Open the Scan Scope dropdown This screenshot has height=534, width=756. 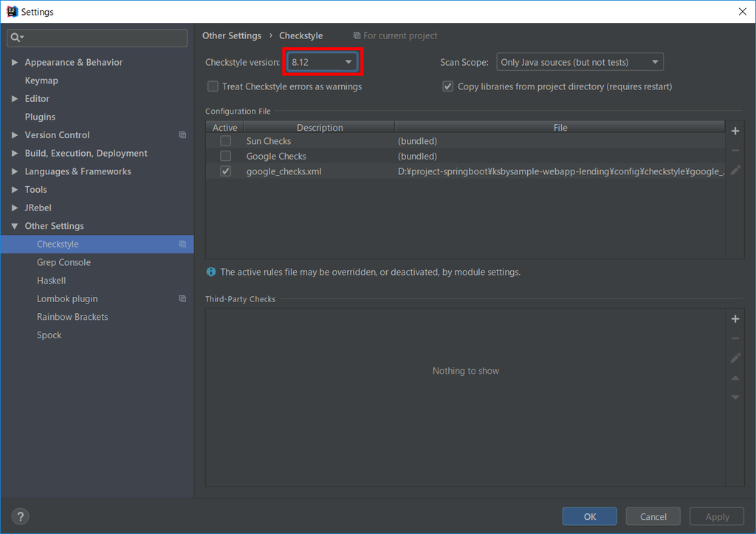(580, 62)
